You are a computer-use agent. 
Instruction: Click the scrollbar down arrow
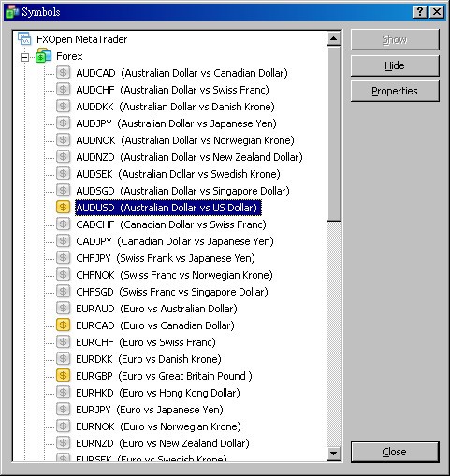tap(334, 454)
